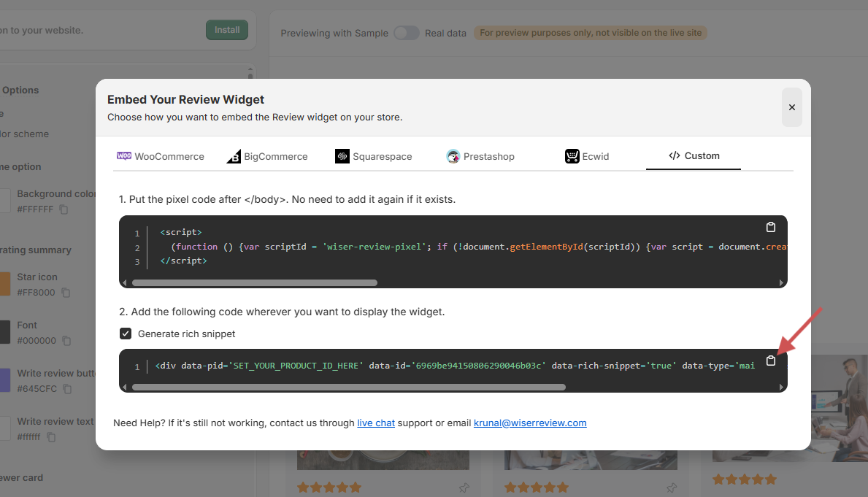Copy the Write review button hex #645CFC

tap(66, 389)
